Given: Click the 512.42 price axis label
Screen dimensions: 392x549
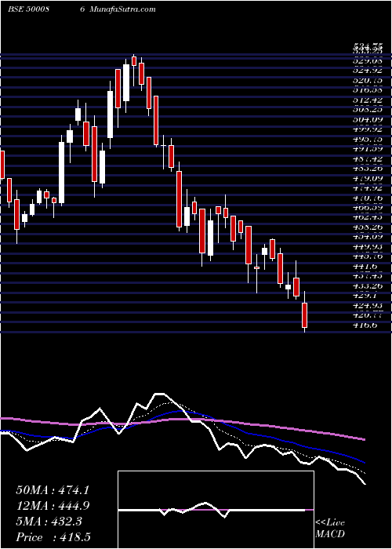Looking at the screenshot, I should (x=368, y=100).
